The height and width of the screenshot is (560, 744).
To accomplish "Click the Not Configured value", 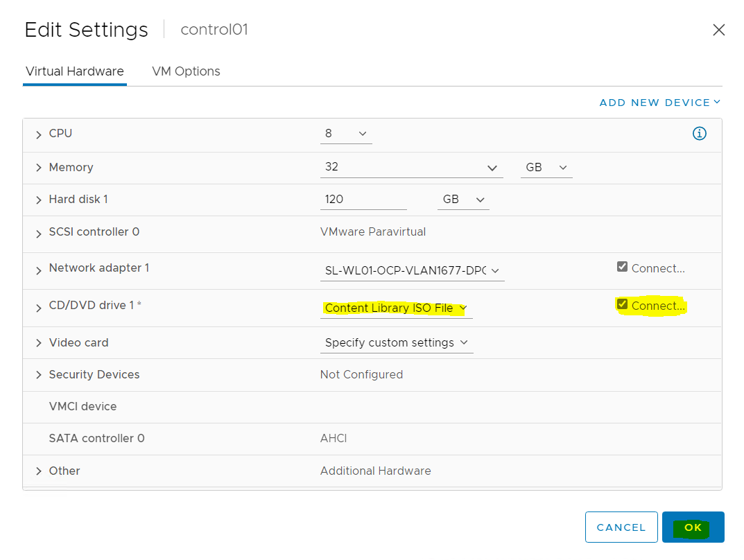I will click(361, 374).
